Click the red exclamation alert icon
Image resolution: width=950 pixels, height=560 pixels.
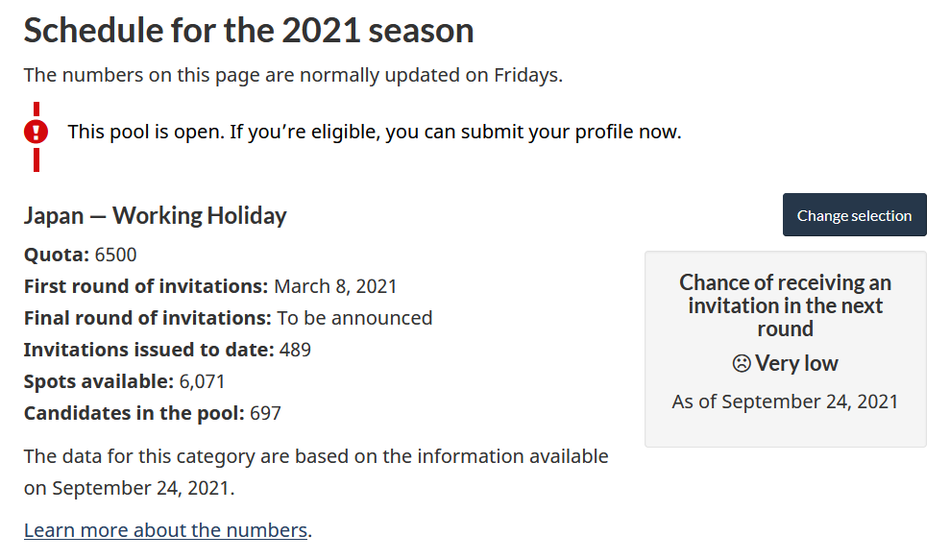(x=36, y=132)
